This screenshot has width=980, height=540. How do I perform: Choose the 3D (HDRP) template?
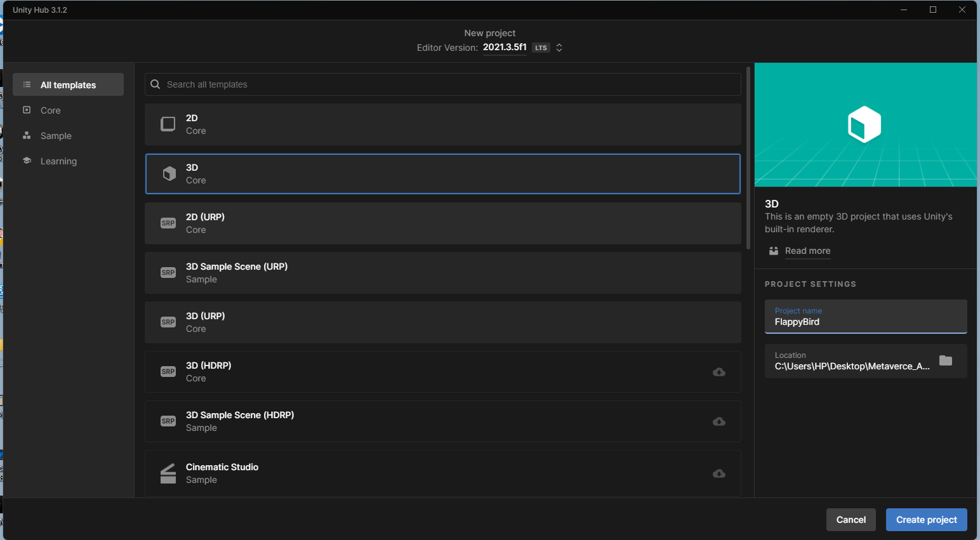coord(443,372)
